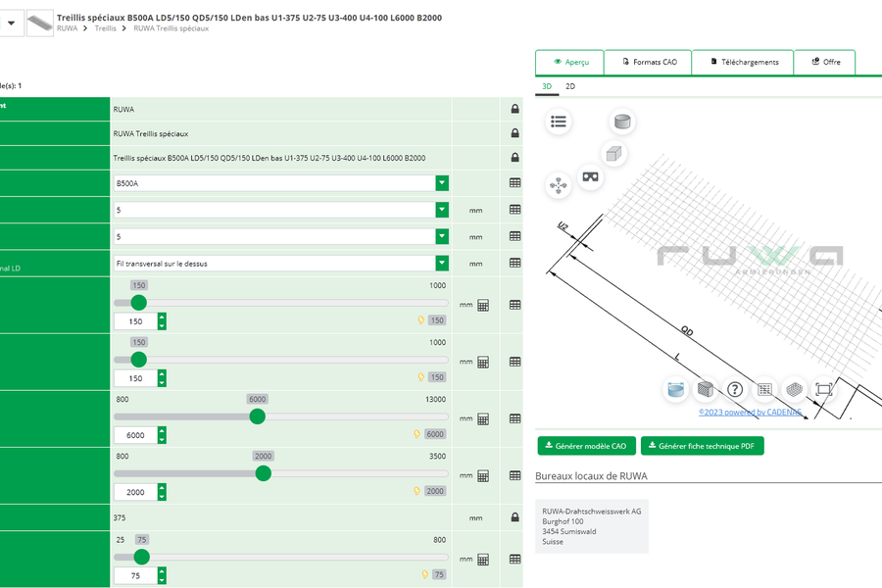Click the 6000 slider handle

257,416
